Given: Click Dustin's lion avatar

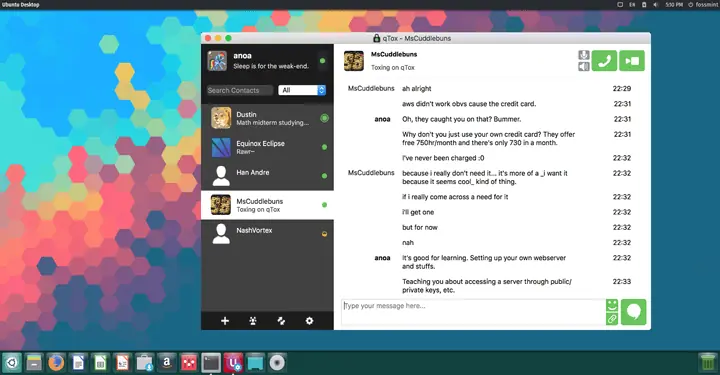Looking at the screenshot, I should pos(221,118).
